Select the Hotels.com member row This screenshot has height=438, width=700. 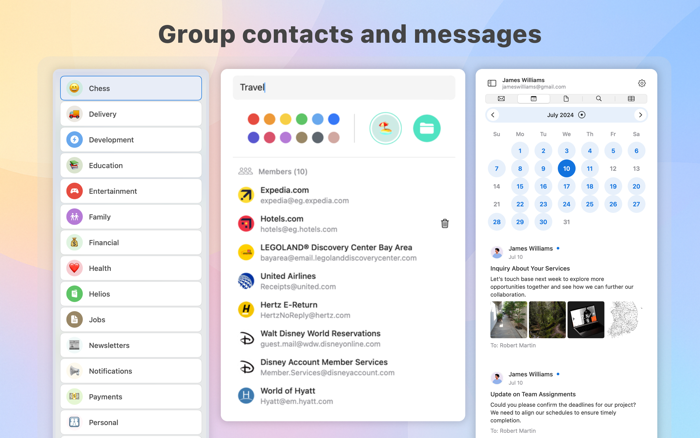click(x=344, y=224)
